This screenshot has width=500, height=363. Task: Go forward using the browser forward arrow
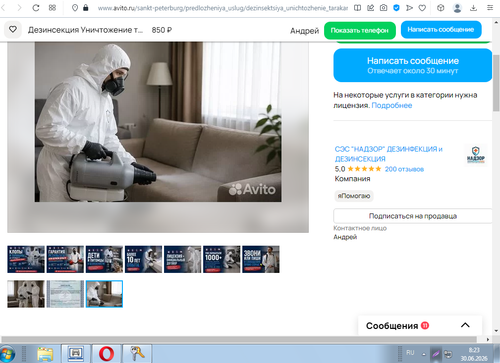click(x=19, y=8)
